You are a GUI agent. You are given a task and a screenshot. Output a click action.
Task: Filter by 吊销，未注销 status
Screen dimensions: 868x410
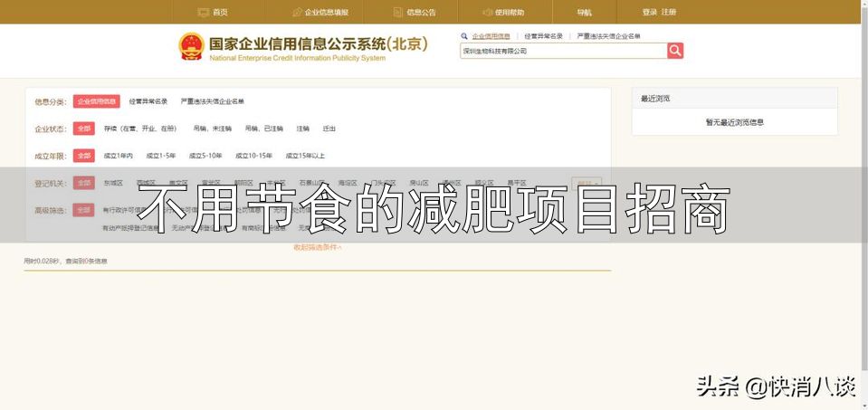(x=212, y=129)
